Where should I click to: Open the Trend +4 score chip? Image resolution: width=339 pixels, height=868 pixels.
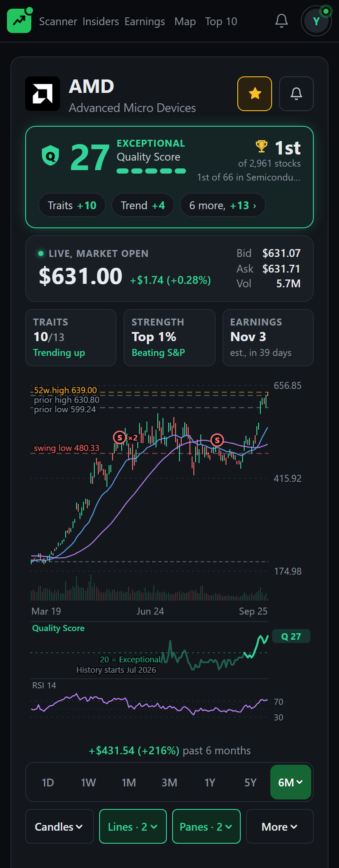pyautogui.click(x=143, y=205)
